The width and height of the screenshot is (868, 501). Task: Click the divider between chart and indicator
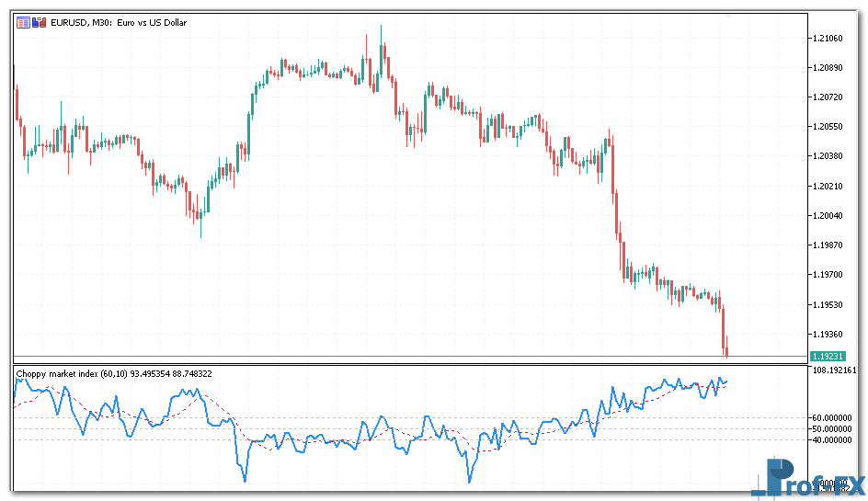tap(405, 364)
